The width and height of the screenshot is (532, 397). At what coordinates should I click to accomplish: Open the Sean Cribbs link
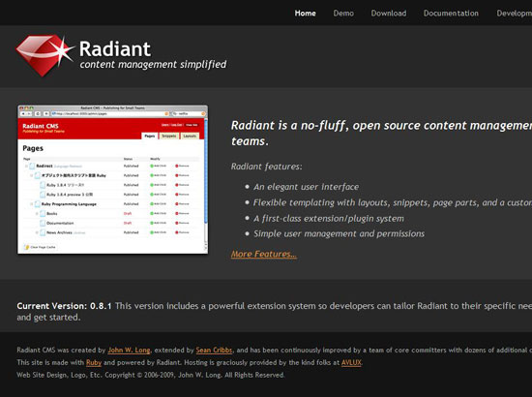click(x=214, y=351)
